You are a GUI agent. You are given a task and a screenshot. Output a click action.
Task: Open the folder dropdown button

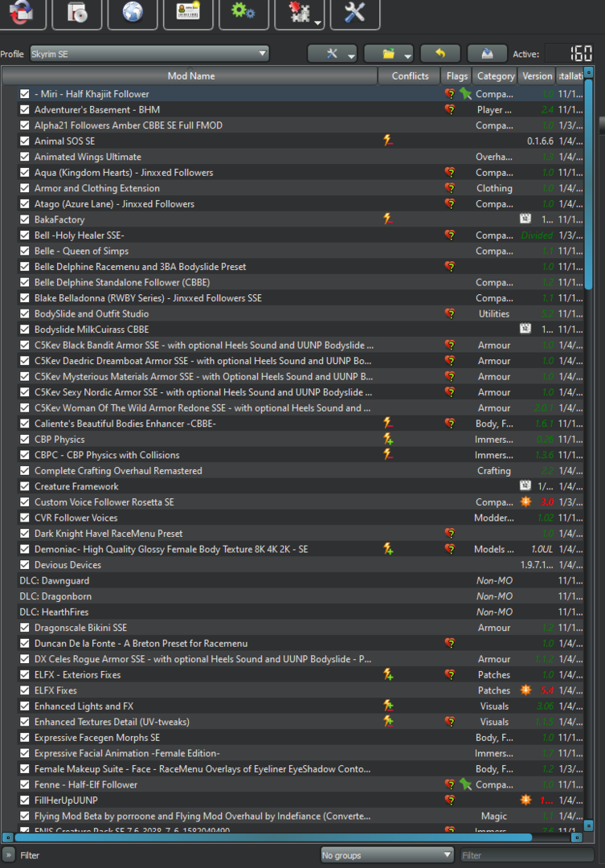pyautogui.click(x=389, y=53)
